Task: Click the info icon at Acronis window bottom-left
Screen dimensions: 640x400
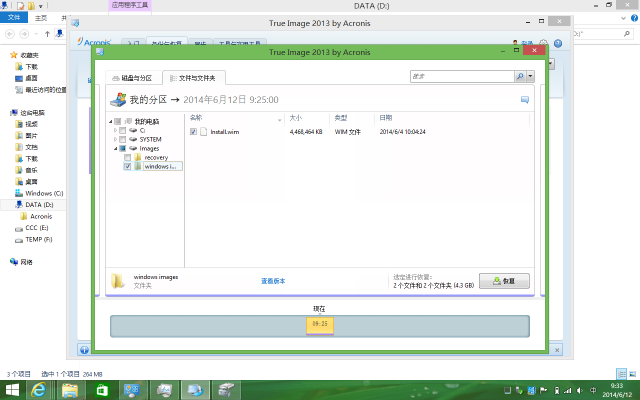Action: click(84, 350)
